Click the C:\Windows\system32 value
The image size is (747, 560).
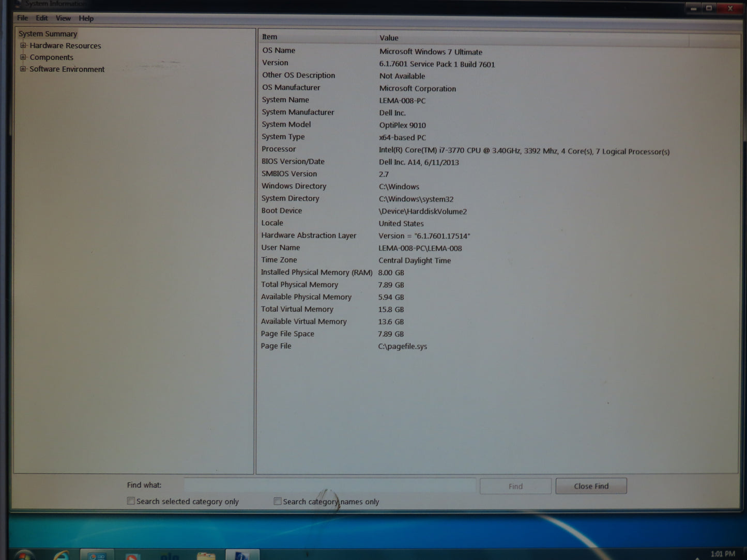click(x=416, y=199)
